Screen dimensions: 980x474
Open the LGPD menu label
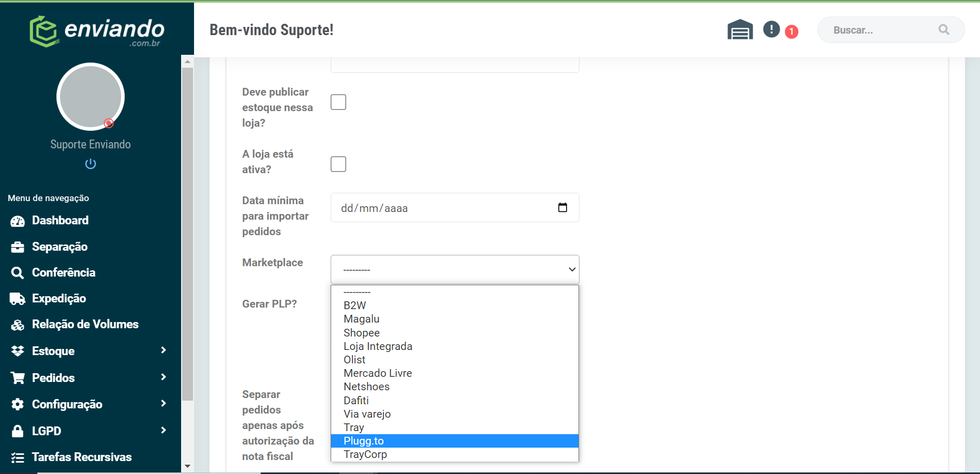[47, 431]
